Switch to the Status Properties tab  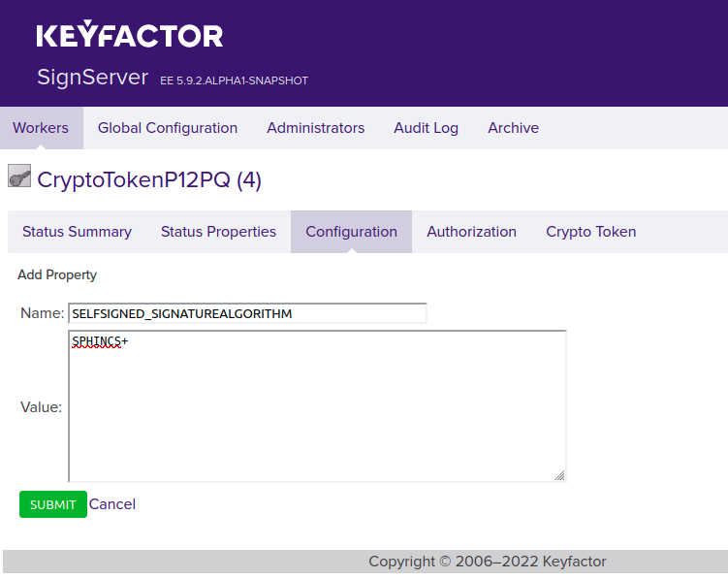coord(218,232)
